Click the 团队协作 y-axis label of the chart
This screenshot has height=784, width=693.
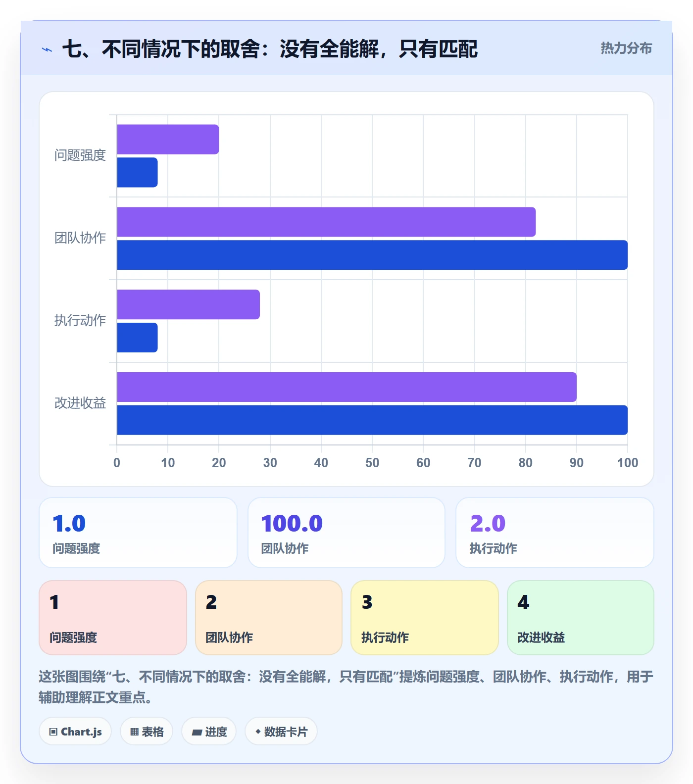[x=80, y=238]
